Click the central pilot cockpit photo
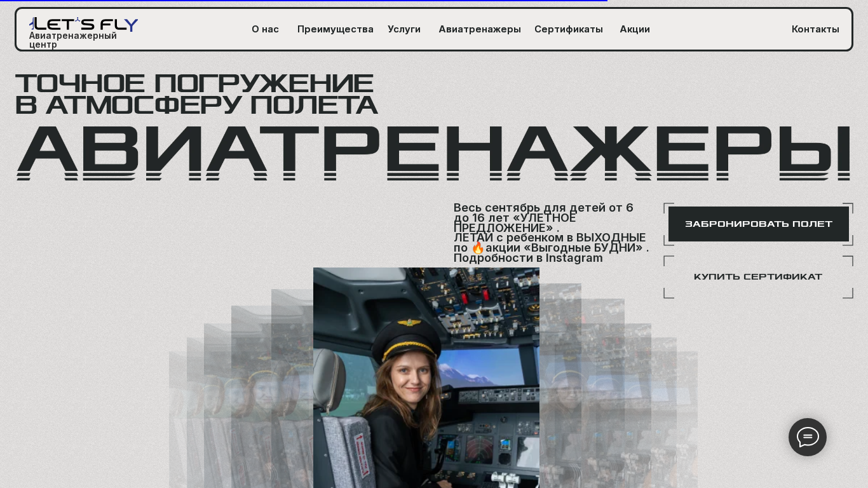Viewport: 868px width, 488px height. 426,377
